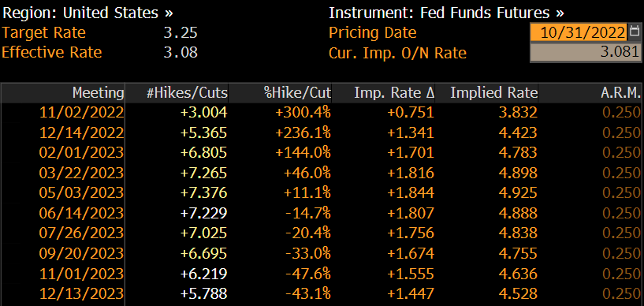
Task: Expand the Region: United States selector
Action: (87, 13)
